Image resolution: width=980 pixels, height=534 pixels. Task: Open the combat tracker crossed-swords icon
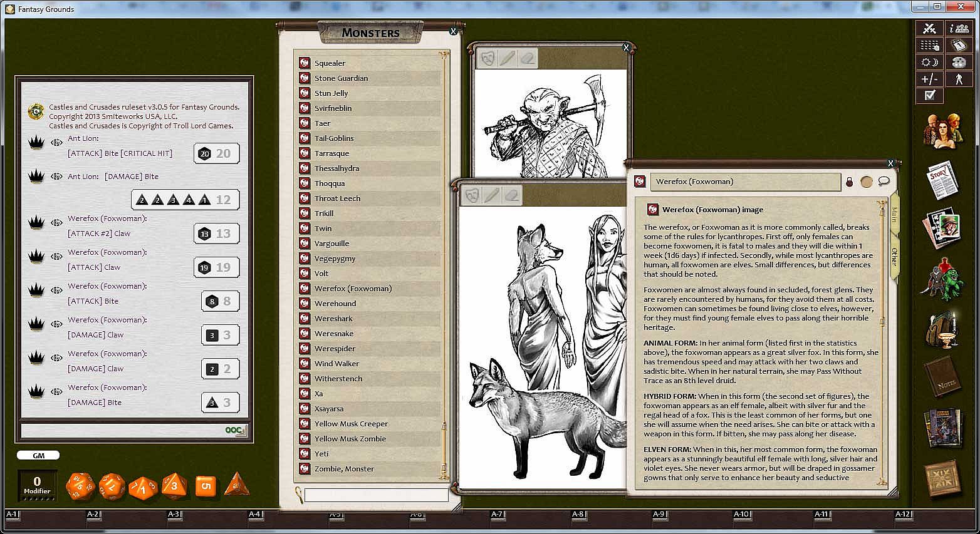(x=930, y=29)
